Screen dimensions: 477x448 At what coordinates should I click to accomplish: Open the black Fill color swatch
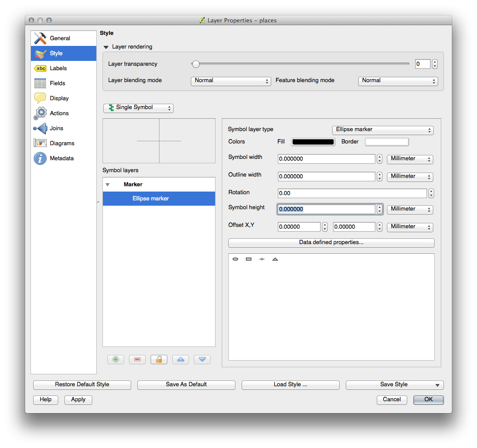pos(313,142)
